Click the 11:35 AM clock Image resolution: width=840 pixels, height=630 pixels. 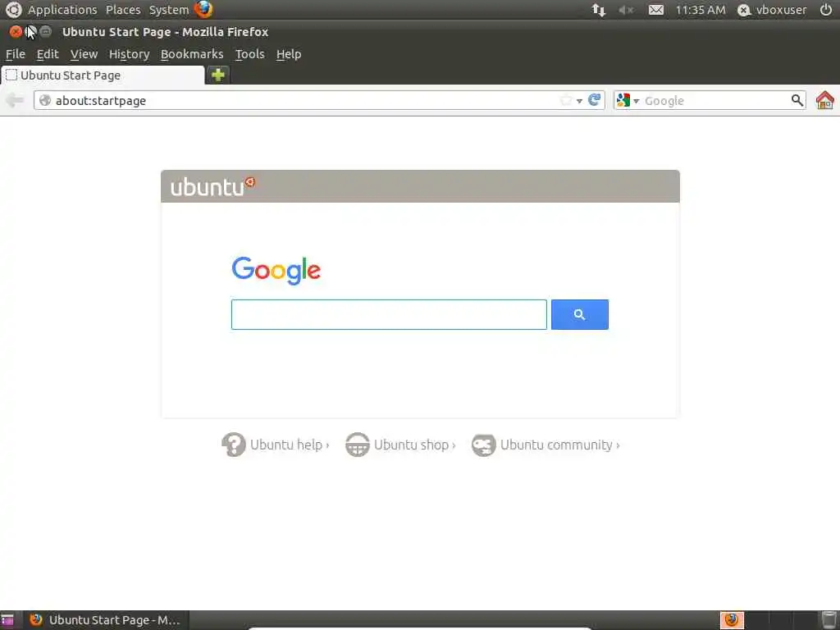click(701, 10)
